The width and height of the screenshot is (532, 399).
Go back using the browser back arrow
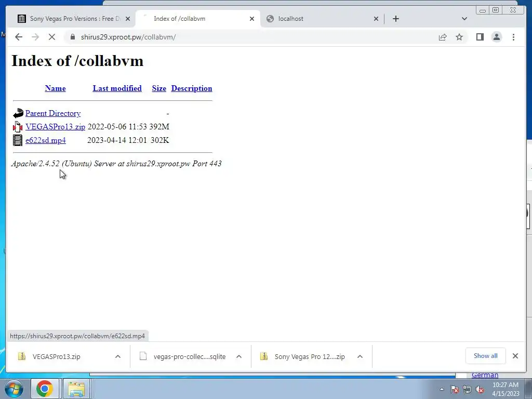[x=19, y=37]
